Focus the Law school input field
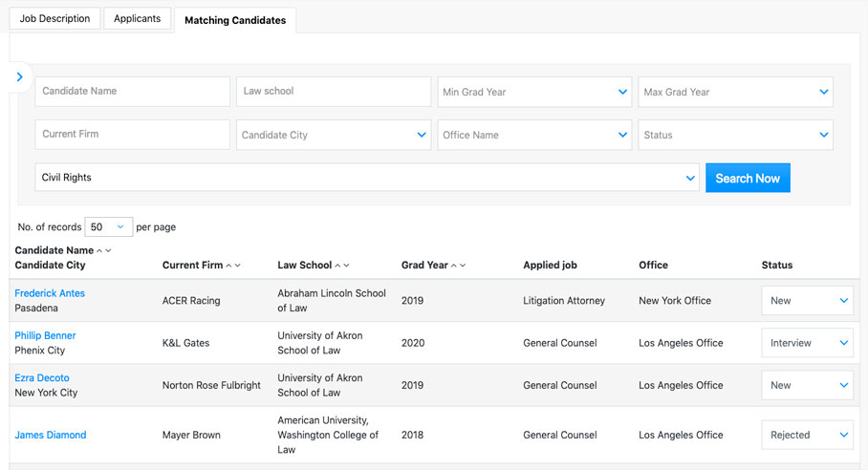Image resolution: width=868 pixels, height=470 pixels. [x=333, y=92]
